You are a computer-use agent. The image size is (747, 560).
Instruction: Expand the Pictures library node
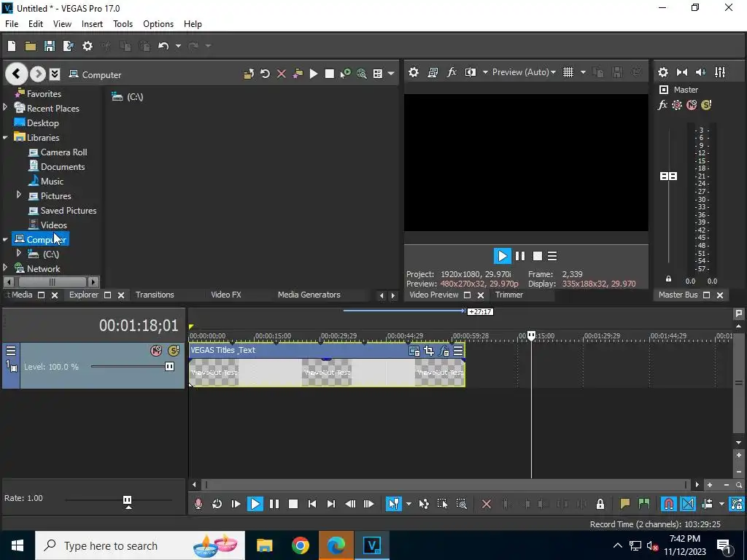pyautogui.click(x=18, y=195)
